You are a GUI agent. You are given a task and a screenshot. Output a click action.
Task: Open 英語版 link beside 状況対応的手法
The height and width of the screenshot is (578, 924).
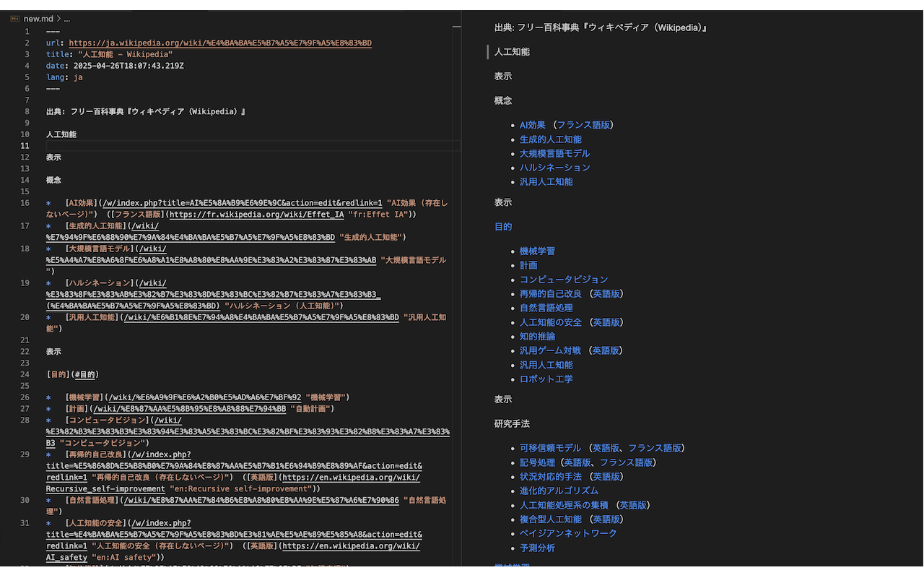[605, 477]
